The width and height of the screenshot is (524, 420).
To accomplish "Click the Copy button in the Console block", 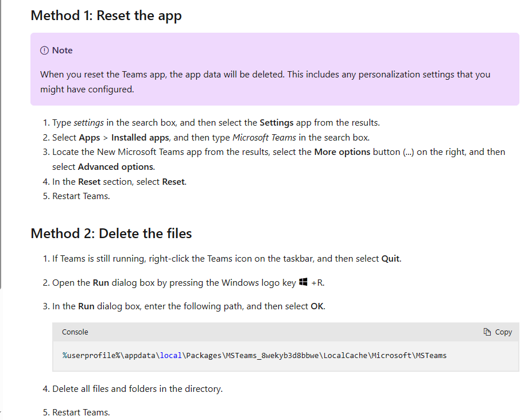I will click(x=498, y=332).
